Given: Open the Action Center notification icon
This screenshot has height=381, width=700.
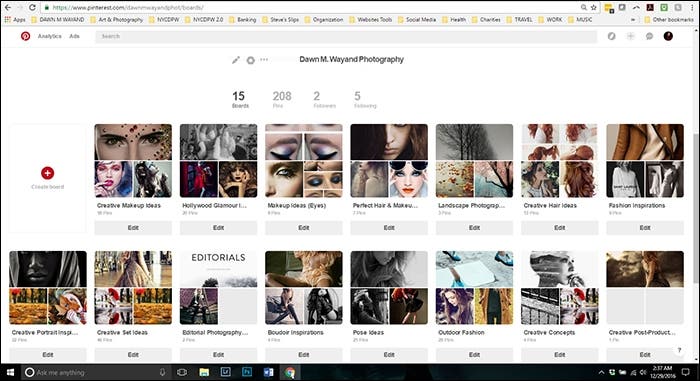Looking at the screenshot, I should [686, 372].
